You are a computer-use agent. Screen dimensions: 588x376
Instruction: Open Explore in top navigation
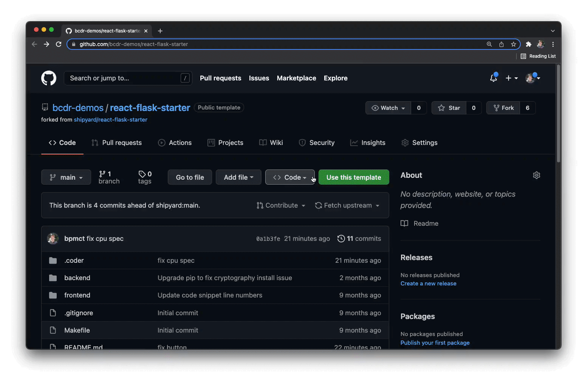[x=336, y=78]
